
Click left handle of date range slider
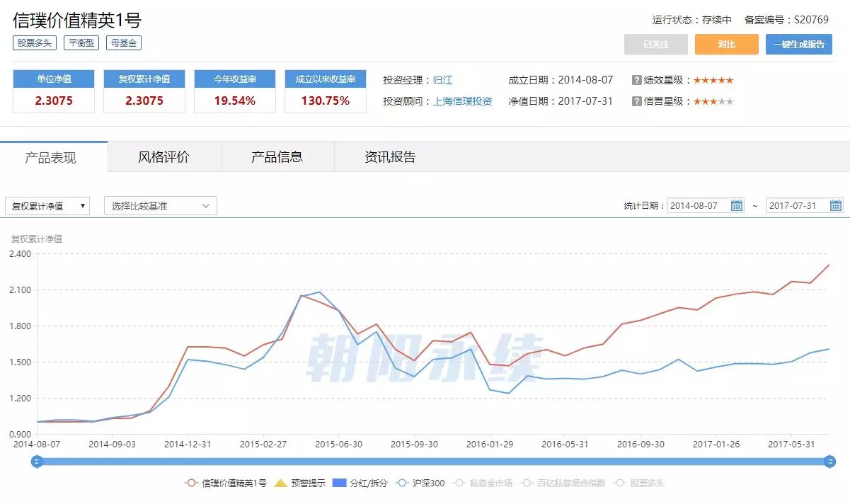pos(38,462)
